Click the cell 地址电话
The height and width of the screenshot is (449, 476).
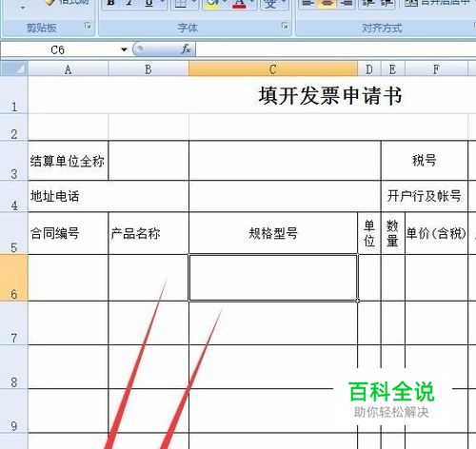click(x=109, y=196)
